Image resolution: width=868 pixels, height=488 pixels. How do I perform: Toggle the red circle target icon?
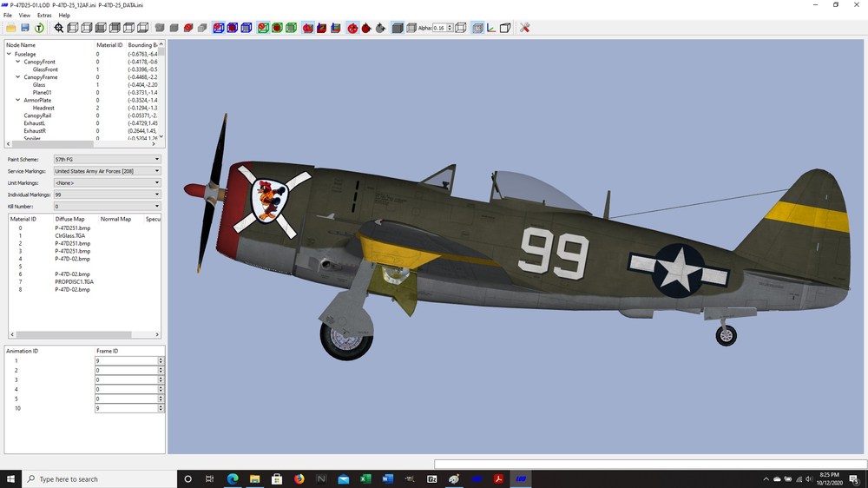point(352,28)
